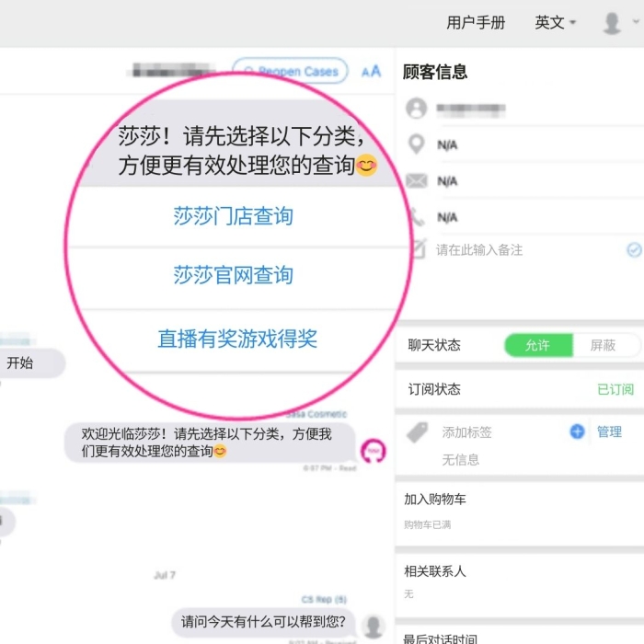Viewport: 644px width, 644px height.
Task: Click the tag icon beside 添加标签
Action: [x=418, y=432]
